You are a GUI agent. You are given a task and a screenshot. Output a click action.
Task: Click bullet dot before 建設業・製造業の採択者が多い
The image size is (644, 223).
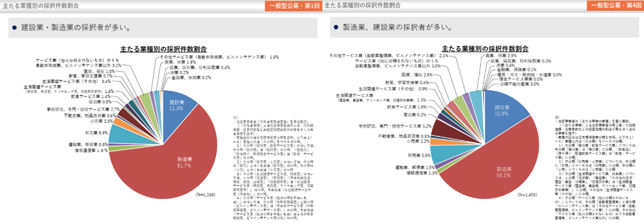click(15, 28)
